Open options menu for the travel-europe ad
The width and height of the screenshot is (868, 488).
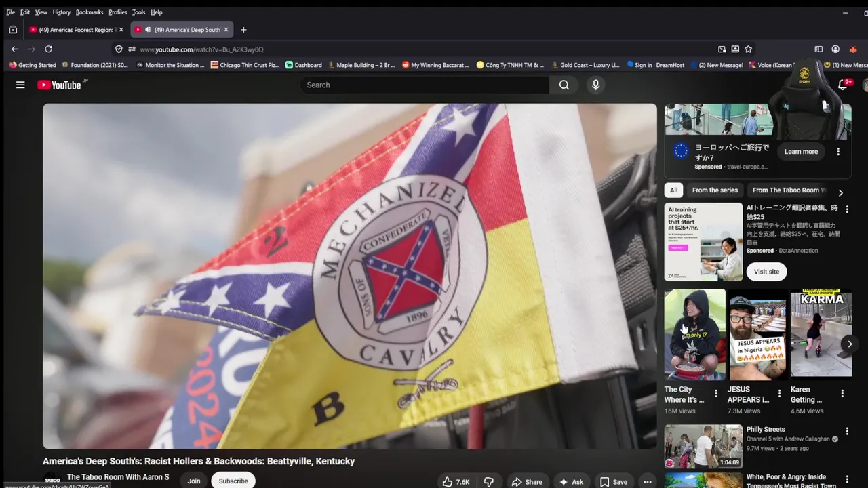tap(838, 152)
